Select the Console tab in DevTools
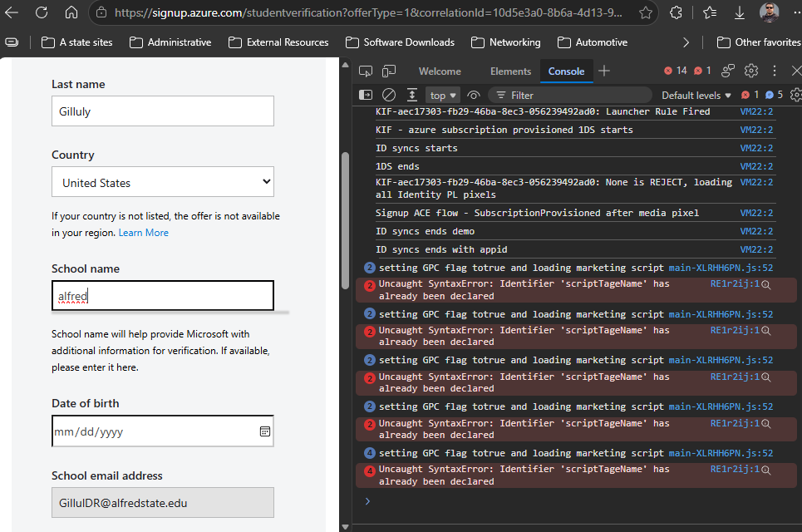802x532 pixels. 566,71
